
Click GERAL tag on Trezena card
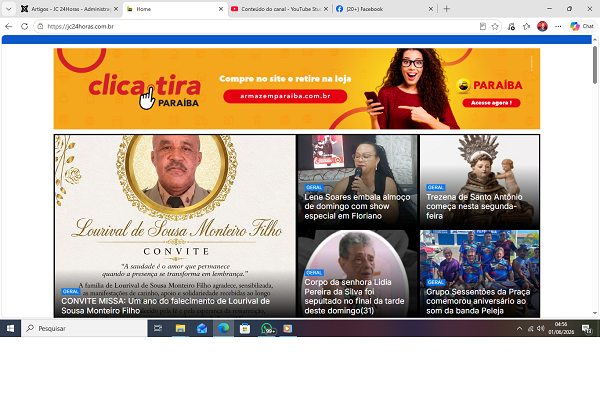click(435, 188)
